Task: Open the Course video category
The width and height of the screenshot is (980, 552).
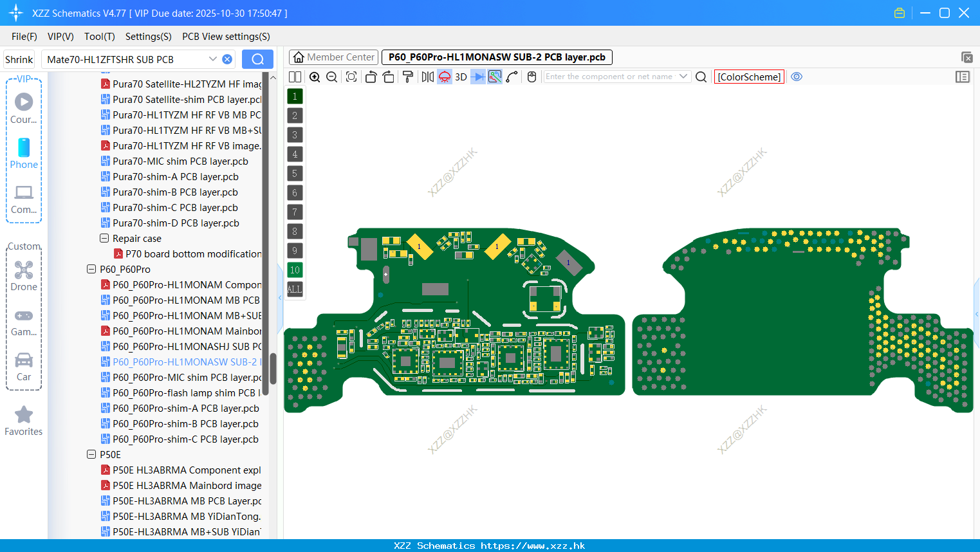Action: (x=24, y=108)
